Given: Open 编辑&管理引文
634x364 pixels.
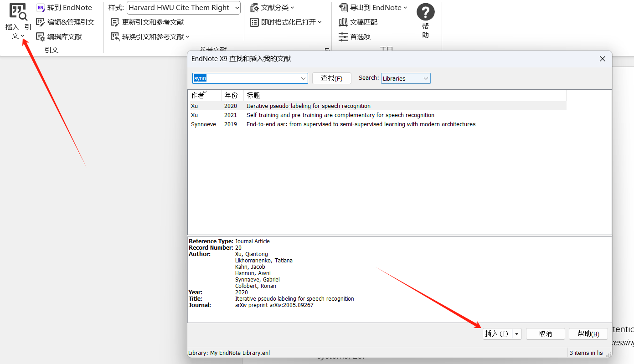Looking at the screenshot, I should (65, 22).
